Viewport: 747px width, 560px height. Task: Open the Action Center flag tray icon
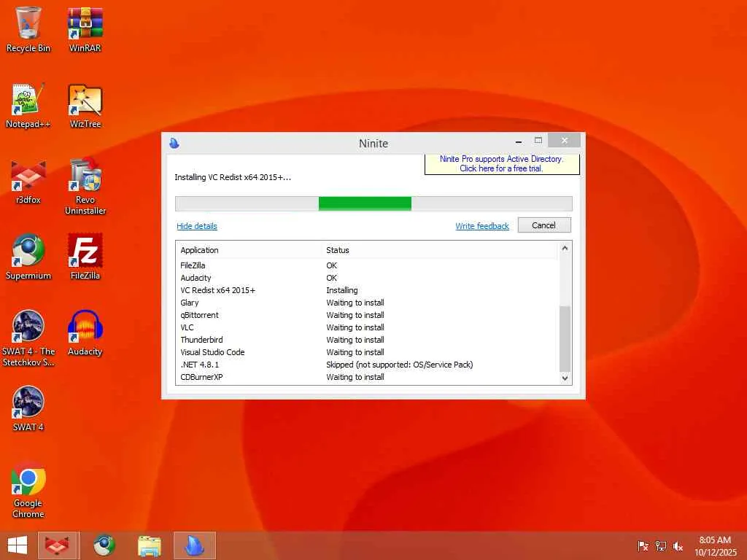643,546
